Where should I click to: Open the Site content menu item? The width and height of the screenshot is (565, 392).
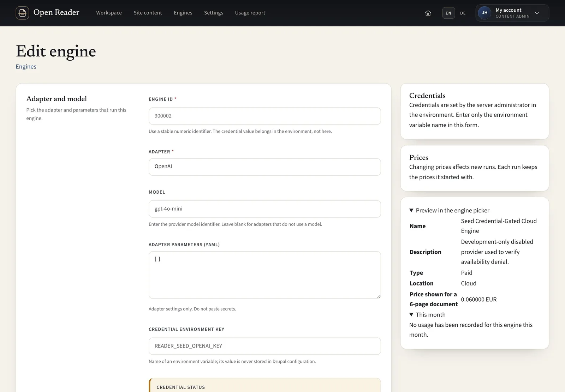click(148, 13)
